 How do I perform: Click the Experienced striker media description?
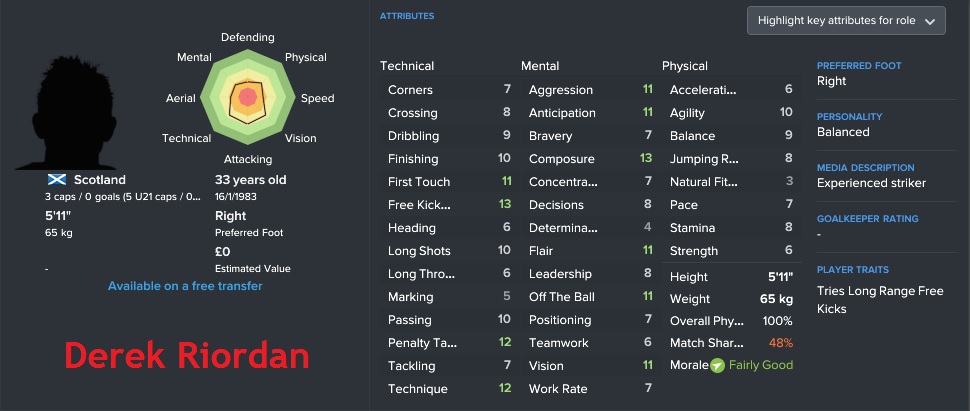(x=871, y=183)
